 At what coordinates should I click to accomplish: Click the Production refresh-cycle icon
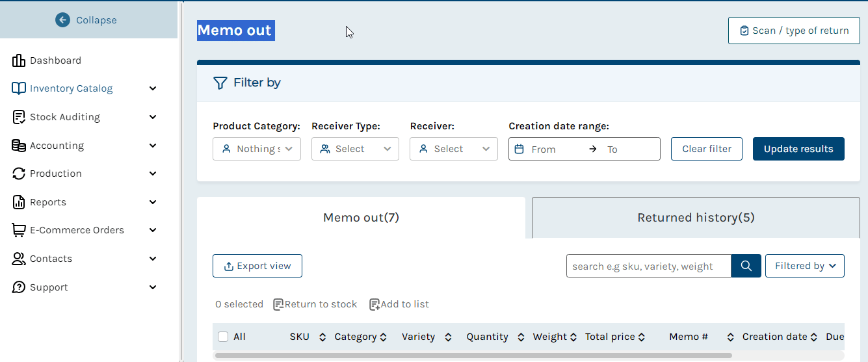pyautogui.click(x=19, y=174)
